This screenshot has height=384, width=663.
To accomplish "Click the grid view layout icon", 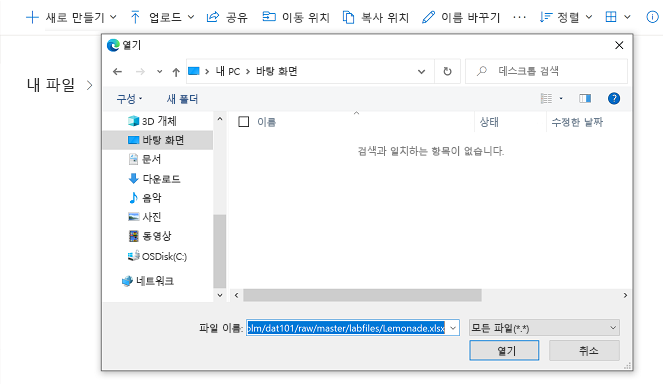I will (611, 17).
